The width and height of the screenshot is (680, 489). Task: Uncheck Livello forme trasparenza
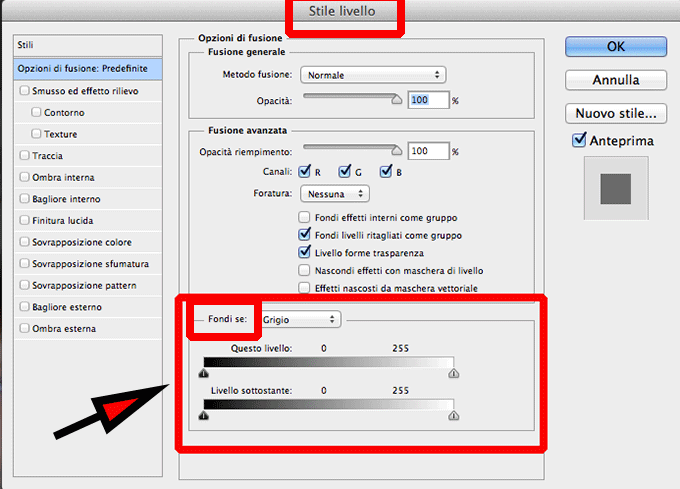(304, 252)
